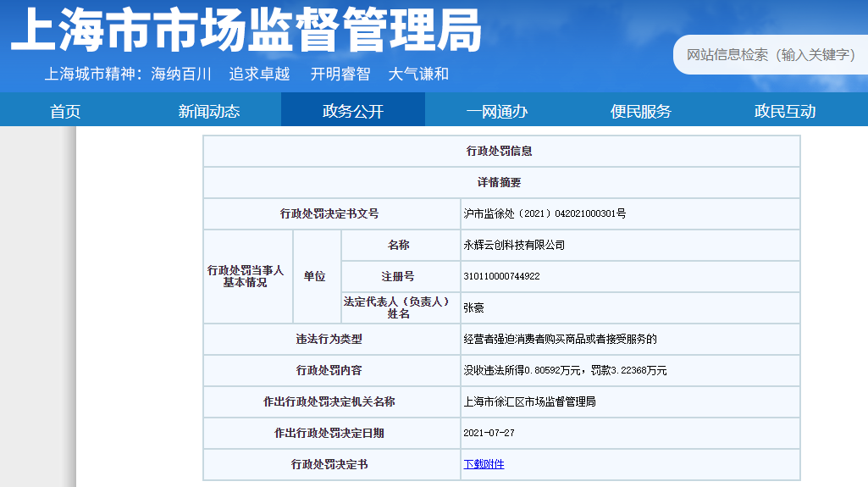The height and width of the screenshot is (487, 868).
Task: Click the 详情摘要 heading row
Action: click(501, 183)
